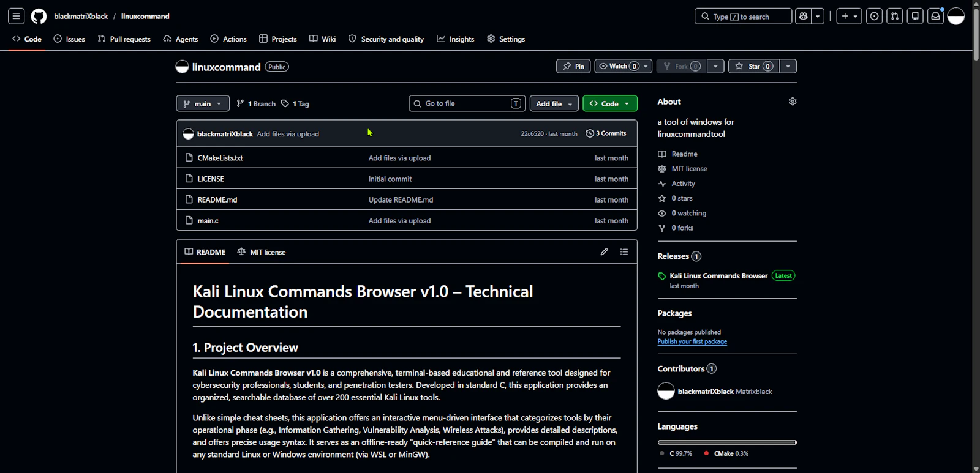Expand the Star lists dropdown arrow

pyautogui.click(x=788, y=66)
